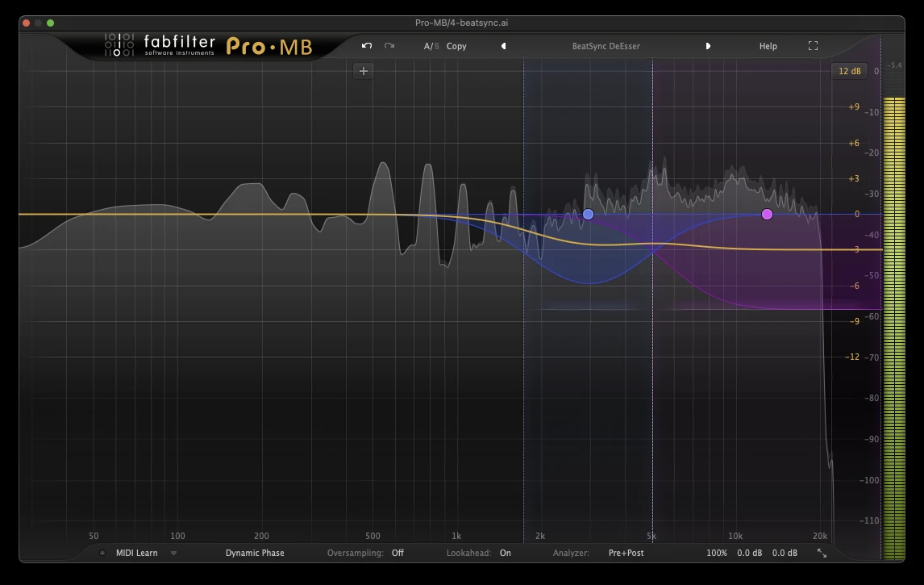Click the crossover line near 2k
Viewport: 924px width, 585px height.
[523, 301]
